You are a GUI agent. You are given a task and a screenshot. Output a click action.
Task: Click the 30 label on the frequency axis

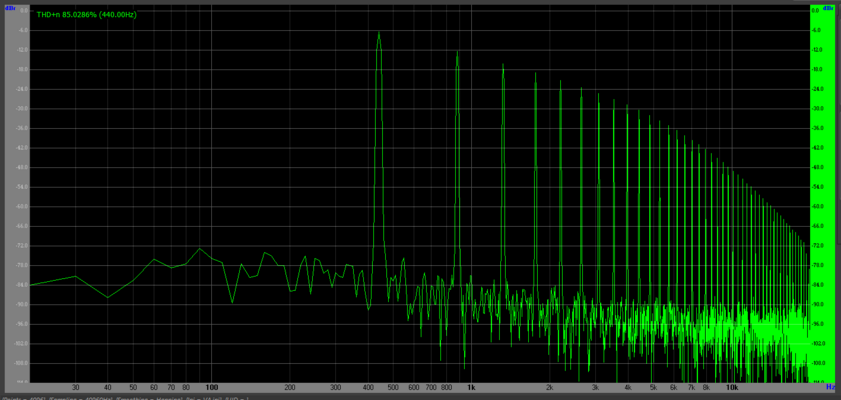(76, 387)
